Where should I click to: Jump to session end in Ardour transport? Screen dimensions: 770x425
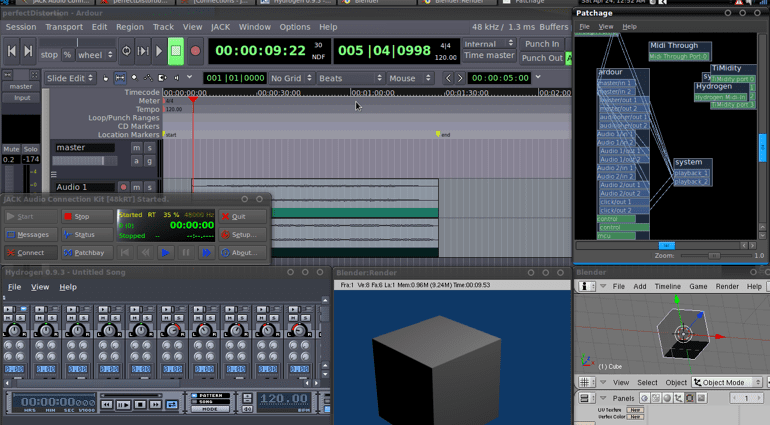[28, 51]
